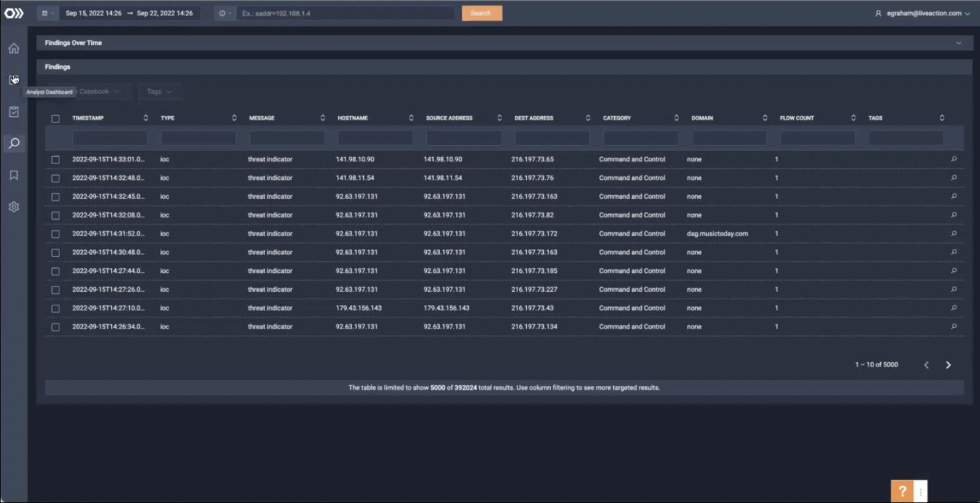The image size is (980, 503).
Task: Click the Source Address column filter box
Action: coord(464,138)
